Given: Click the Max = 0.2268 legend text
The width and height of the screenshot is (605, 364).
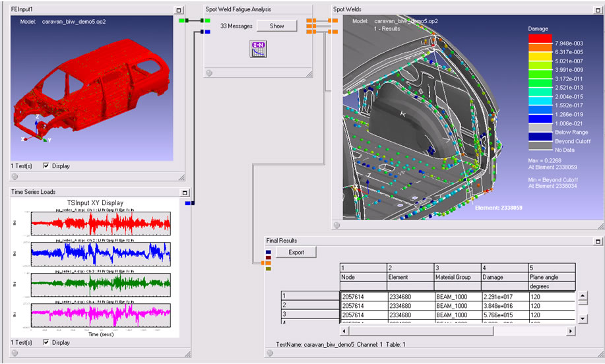Looking at the screenshot, I should click(545, 160).
